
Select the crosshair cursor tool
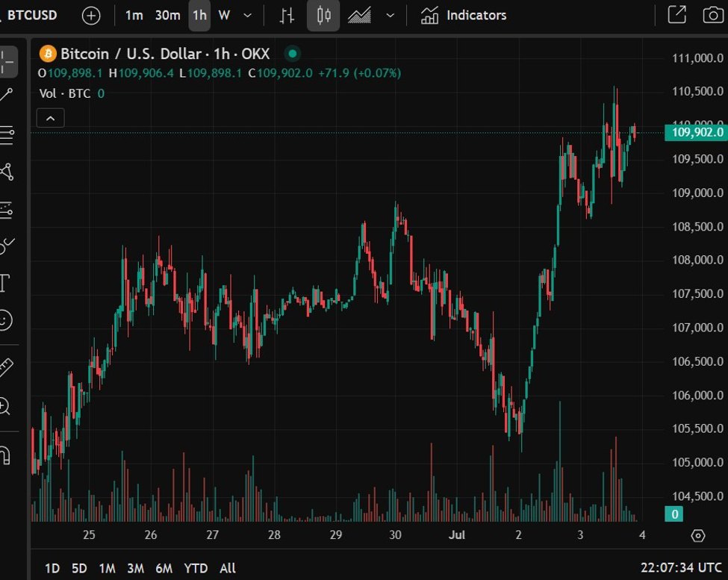7,62
